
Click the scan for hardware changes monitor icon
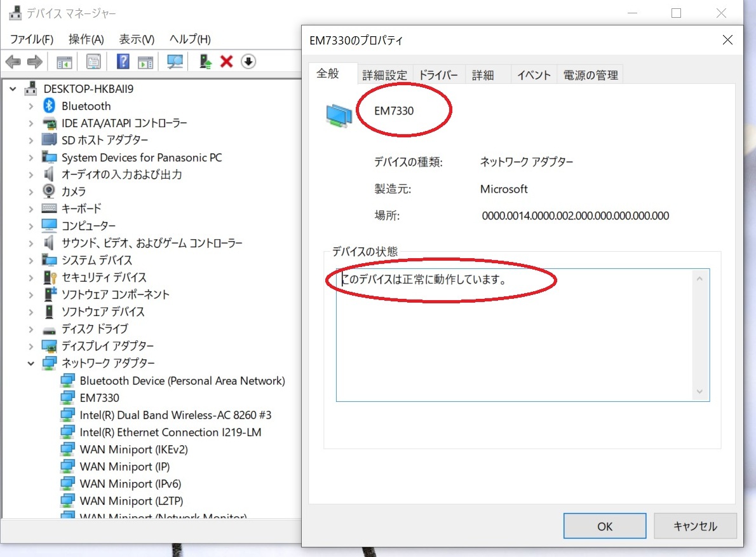click(x=175, y=62)
